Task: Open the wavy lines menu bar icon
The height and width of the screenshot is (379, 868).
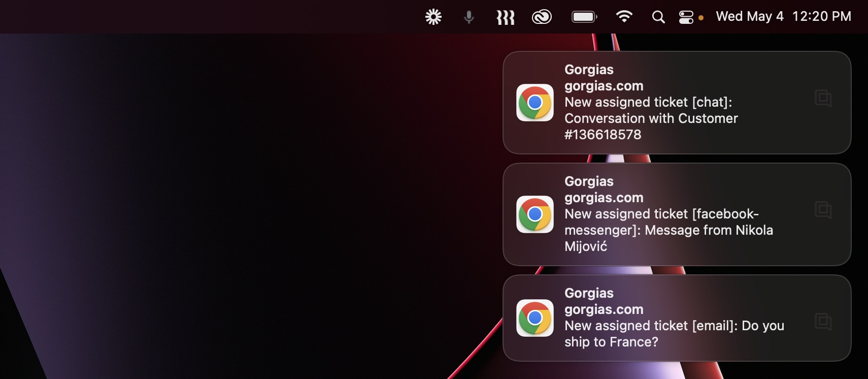Action: click(505, 18)
